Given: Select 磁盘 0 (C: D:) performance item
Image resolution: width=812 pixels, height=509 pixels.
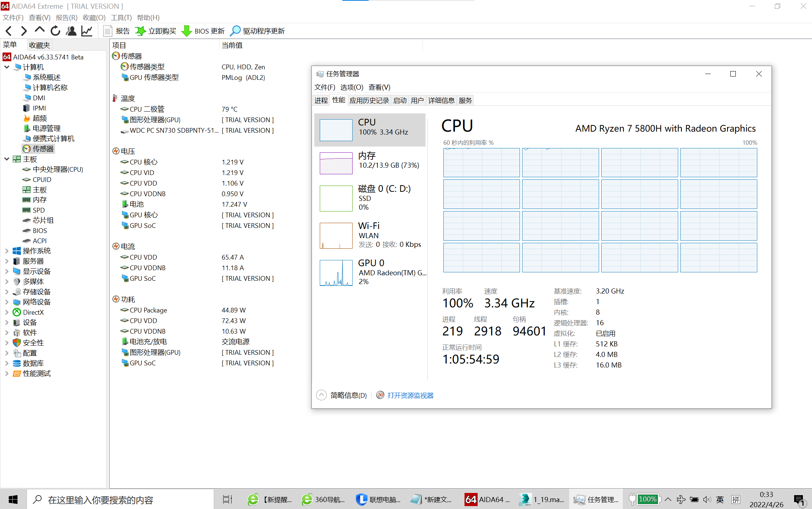Looking at the screenshot, I should pos(370,198).
